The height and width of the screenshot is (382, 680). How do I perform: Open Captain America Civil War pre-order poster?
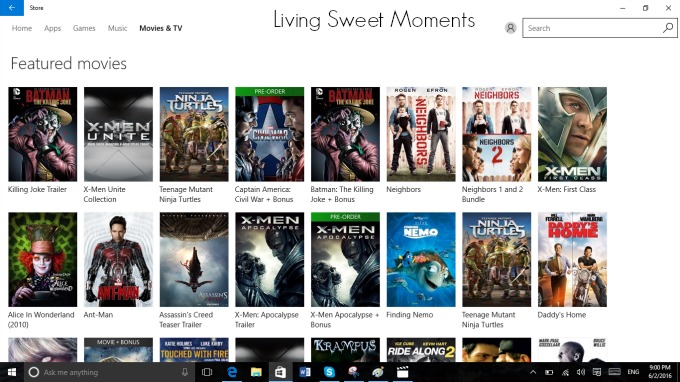tap(270, 134)
